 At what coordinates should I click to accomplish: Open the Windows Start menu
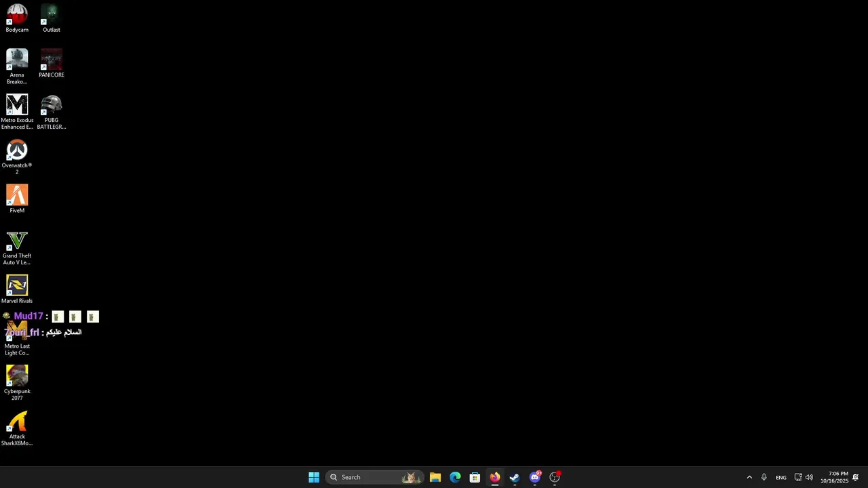(314, 477)
